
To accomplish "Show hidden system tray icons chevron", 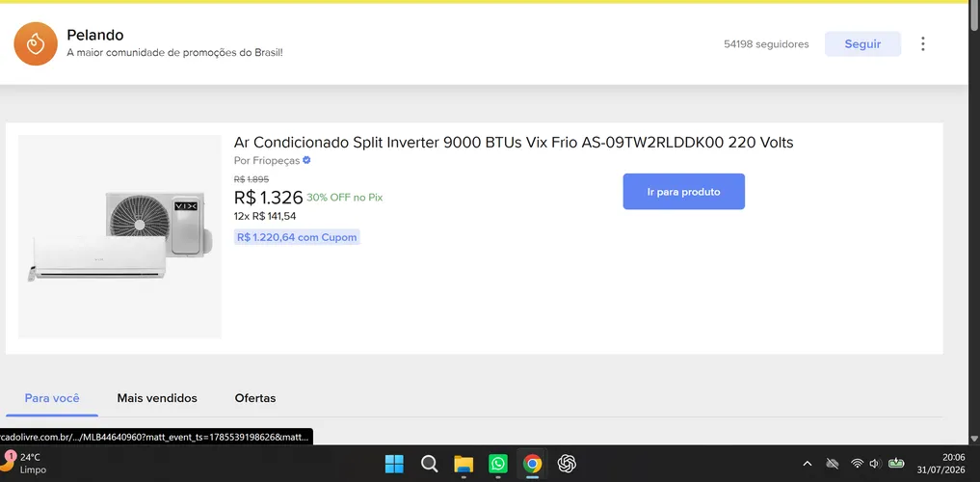I will 808,464.
